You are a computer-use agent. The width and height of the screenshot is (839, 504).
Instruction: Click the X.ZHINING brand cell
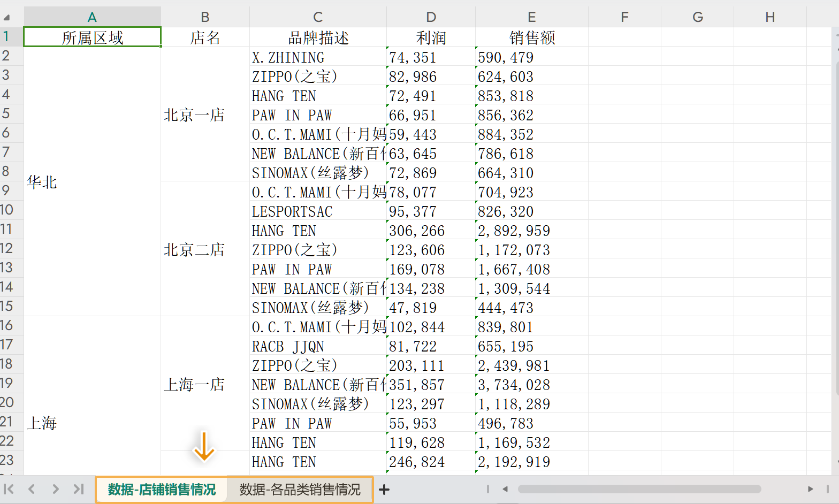(318, 56)
